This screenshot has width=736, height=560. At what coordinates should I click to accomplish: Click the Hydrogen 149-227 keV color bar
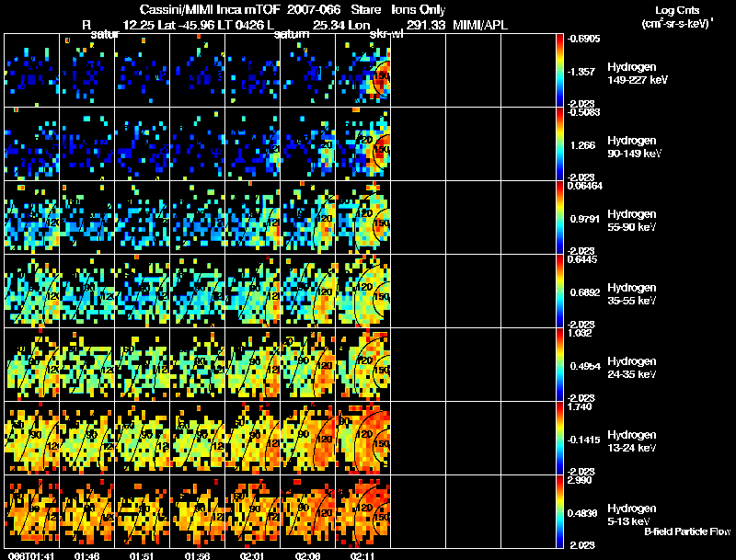(559, 71)
